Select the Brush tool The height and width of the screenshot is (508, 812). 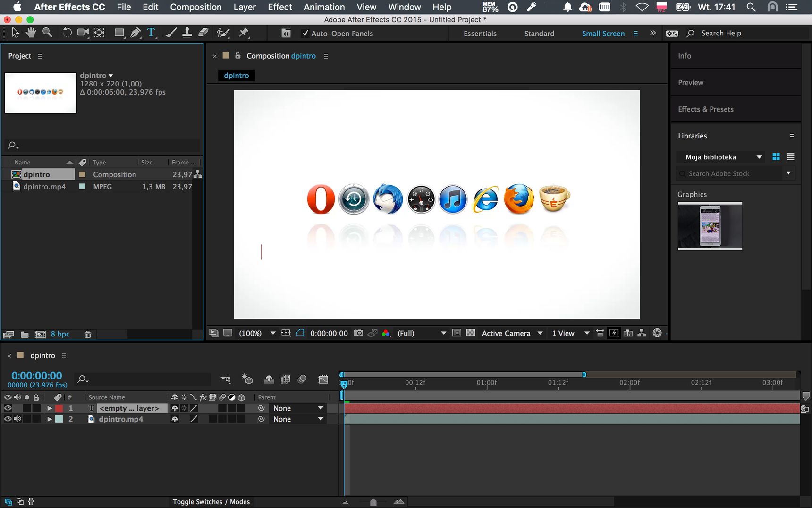coord(171,33)
